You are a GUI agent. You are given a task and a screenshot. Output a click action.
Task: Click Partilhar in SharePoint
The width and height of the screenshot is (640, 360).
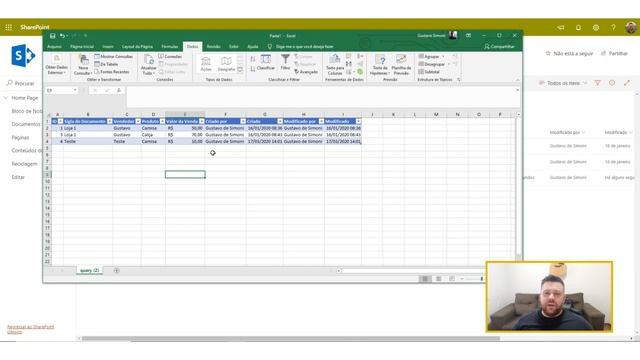point(614,53)
